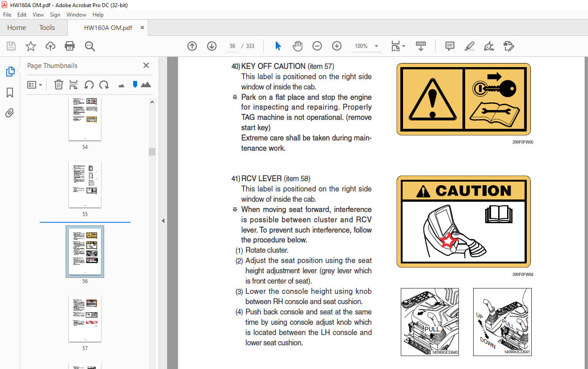Image resolution: width=588 pixels, height=369 pixels.
Task: Select the Highlight text pen tool
Action: point(469,46)
